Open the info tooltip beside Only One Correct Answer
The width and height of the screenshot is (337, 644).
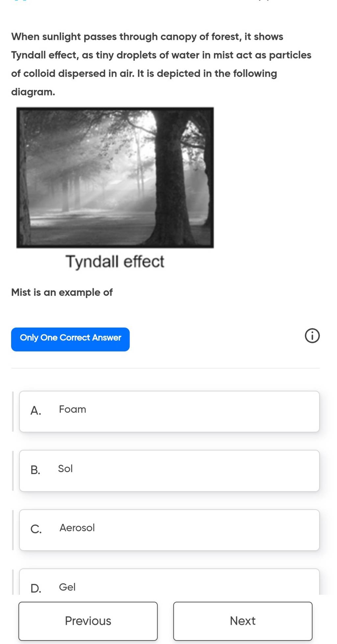[312, 335]
